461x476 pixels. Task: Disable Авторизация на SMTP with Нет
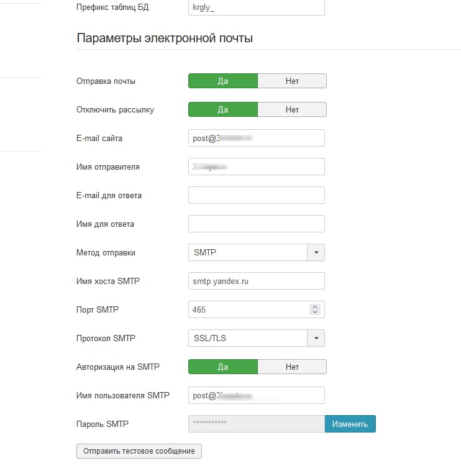point(292,367)
